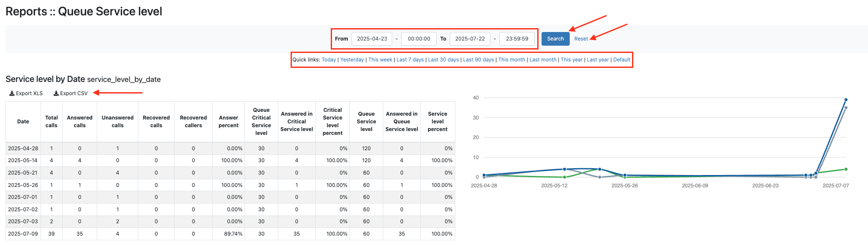The width and height of the screenshot is (868, 245).
Task: Select the Today quick link
Action: tap(329, 60)
